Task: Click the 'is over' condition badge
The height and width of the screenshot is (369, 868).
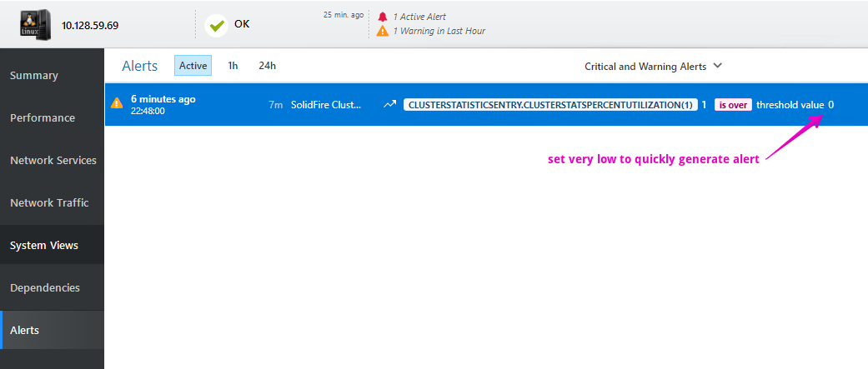Action: point(733,105)
